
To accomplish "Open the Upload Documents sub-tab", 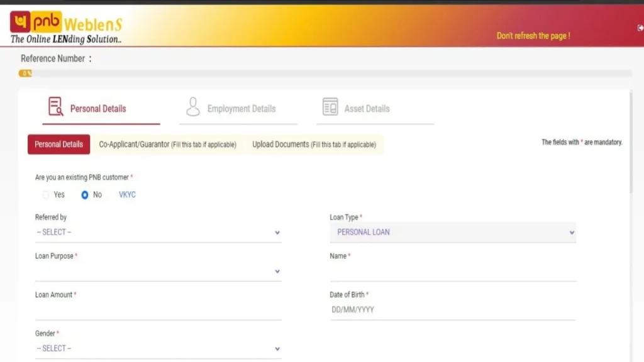I will pos(314,145).
